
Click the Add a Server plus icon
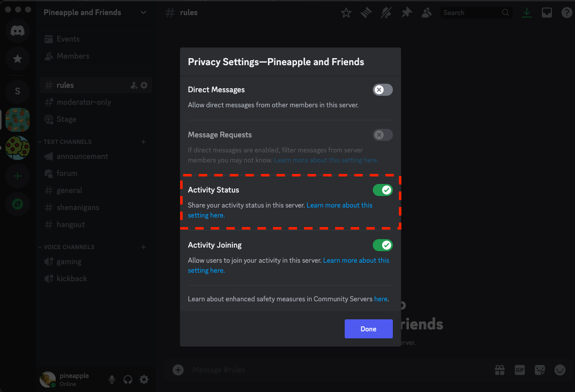click(18, 176)
